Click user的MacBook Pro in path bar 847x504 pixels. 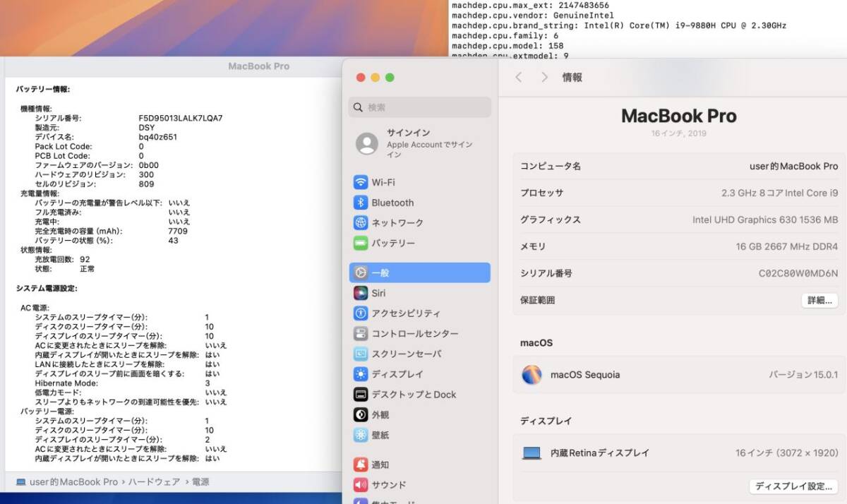[73, 482]
